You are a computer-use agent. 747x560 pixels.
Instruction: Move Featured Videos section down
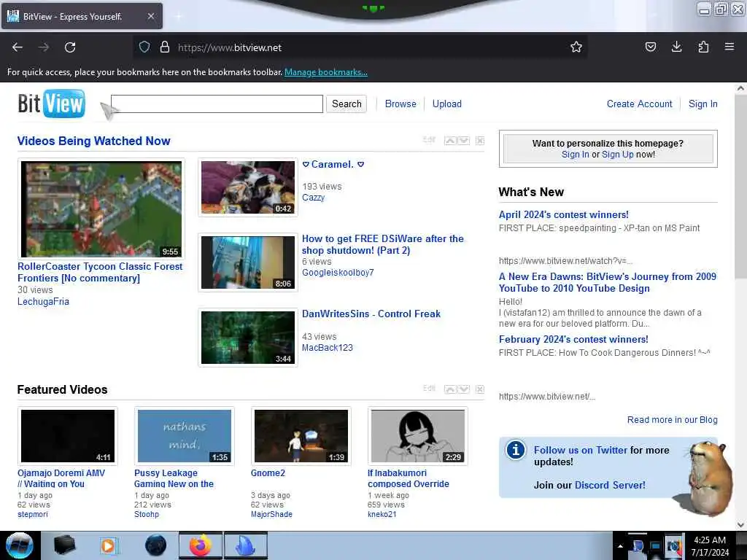(x=463, y=389)
